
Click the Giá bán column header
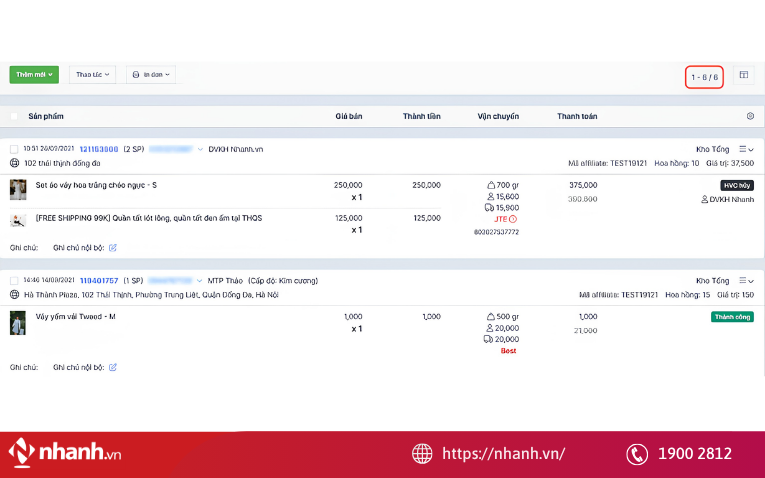click(x=349, y=116)
